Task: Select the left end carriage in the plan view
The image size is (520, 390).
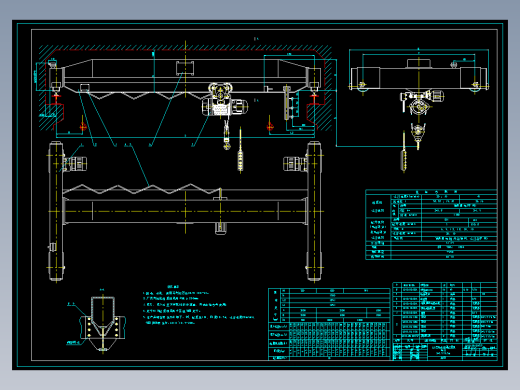Action: [x=56, y=211]
